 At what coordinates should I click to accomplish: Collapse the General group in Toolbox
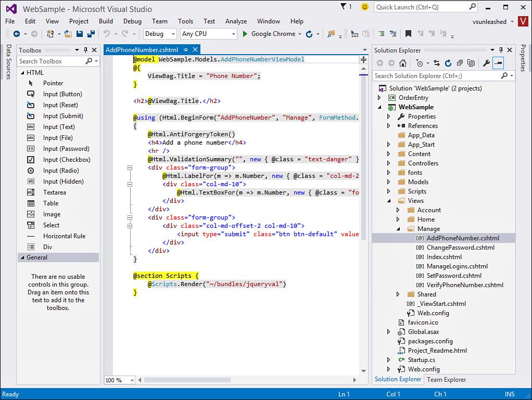coord(23,257)
